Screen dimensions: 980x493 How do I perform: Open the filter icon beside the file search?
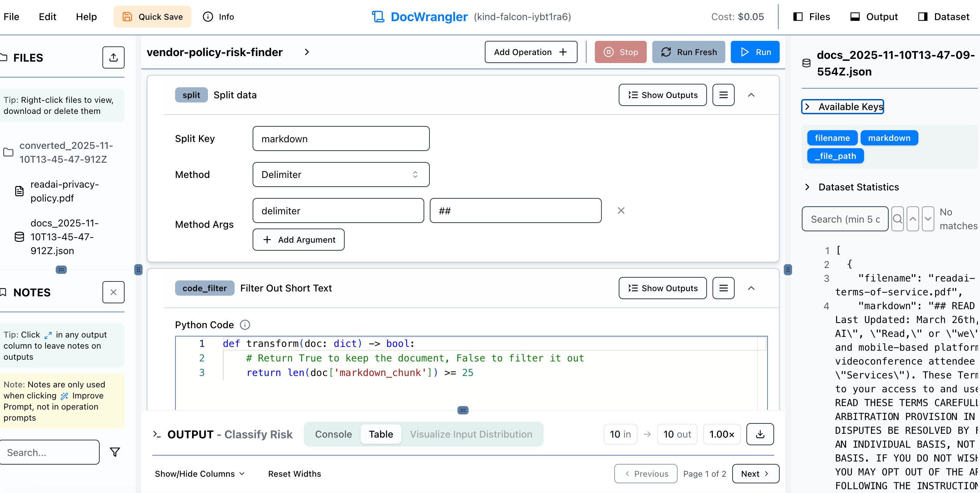[115, 452]
